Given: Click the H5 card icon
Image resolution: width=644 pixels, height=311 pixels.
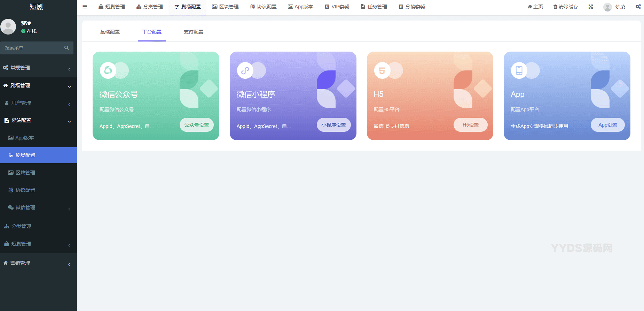Looking at the screenshot, I should tap(382, 70).
